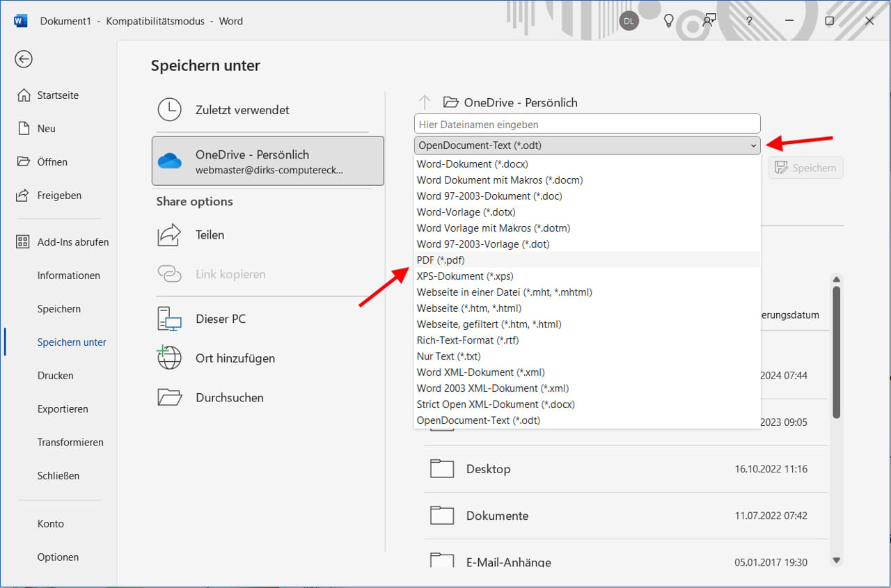Viewport: 891px width, 588px height.
Task: Choose PDF (*.pdf) from the list
Action: (x=587, y=260)
